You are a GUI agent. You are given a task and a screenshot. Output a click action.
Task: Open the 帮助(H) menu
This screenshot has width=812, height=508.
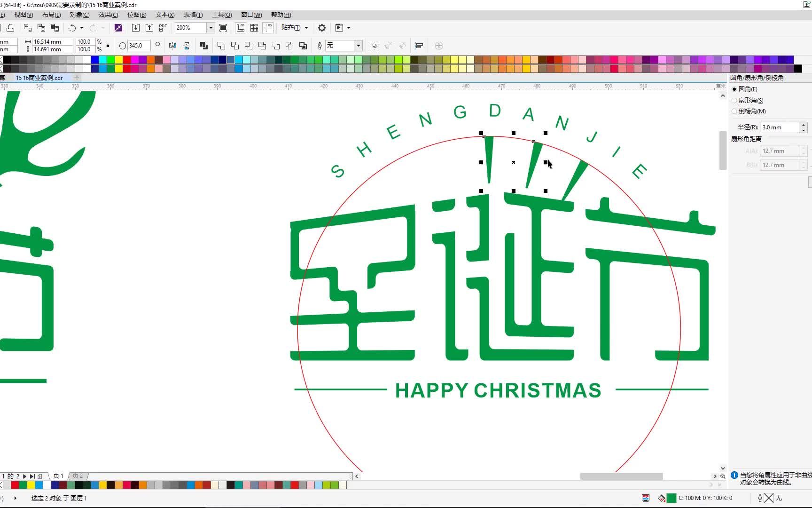click(x=281, y=15)
